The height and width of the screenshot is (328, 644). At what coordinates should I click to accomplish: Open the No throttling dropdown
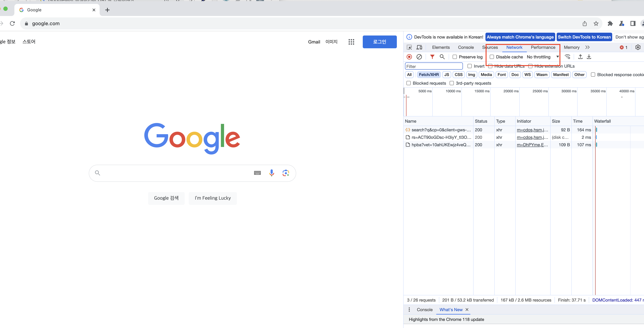[x=543, y=57]
